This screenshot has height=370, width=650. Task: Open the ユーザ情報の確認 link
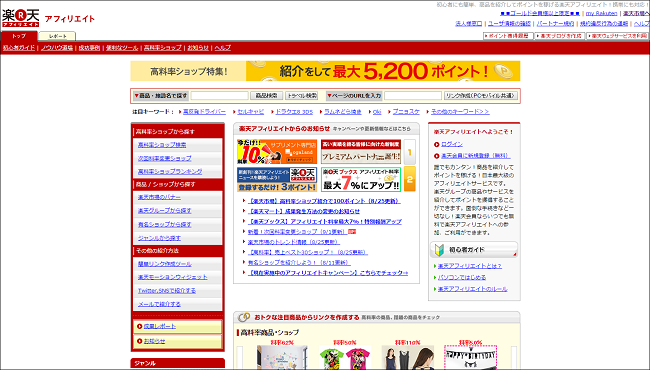click(x=509, y=24)
